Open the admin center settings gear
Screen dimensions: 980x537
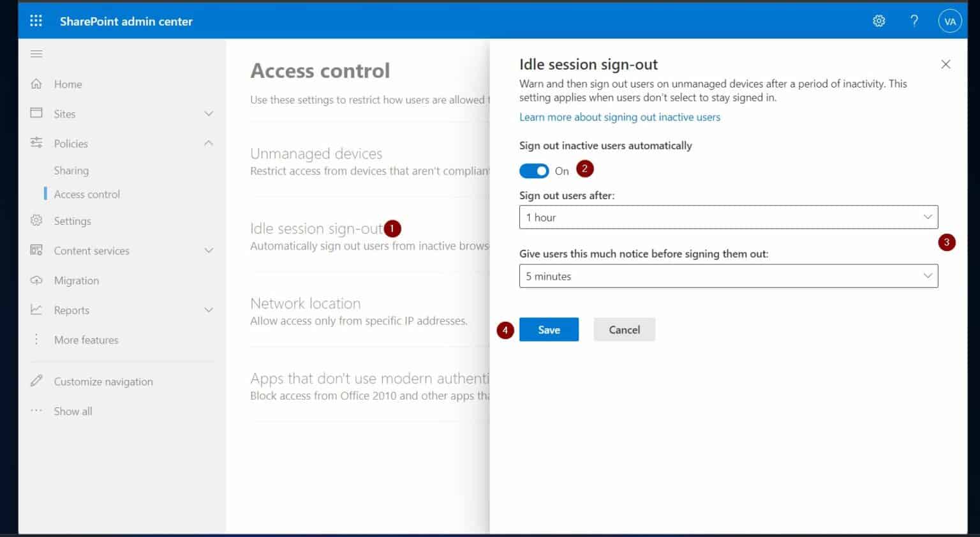(x=879, y=20)
